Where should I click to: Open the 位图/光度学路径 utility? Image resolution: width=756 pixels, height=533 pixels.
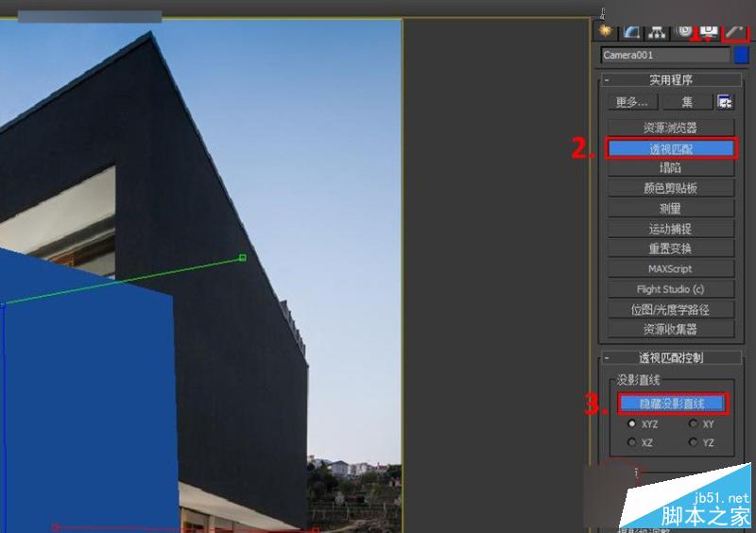tap(671, 310)
